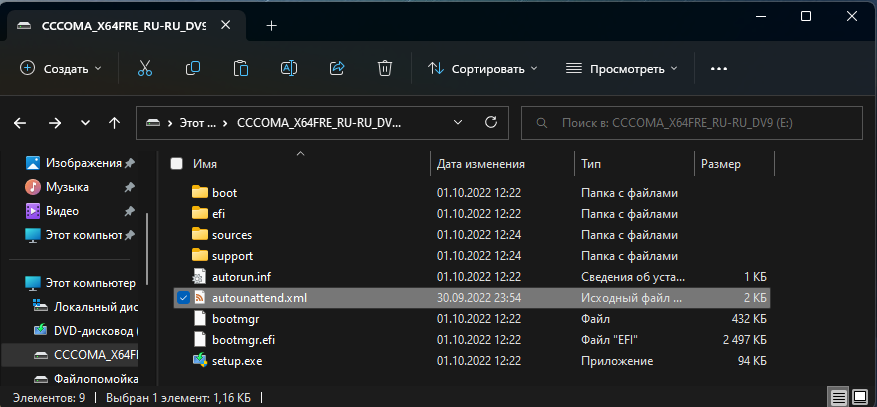877x407 pixels.
Task: Click the setup.exe application icon
Action: 200,361
